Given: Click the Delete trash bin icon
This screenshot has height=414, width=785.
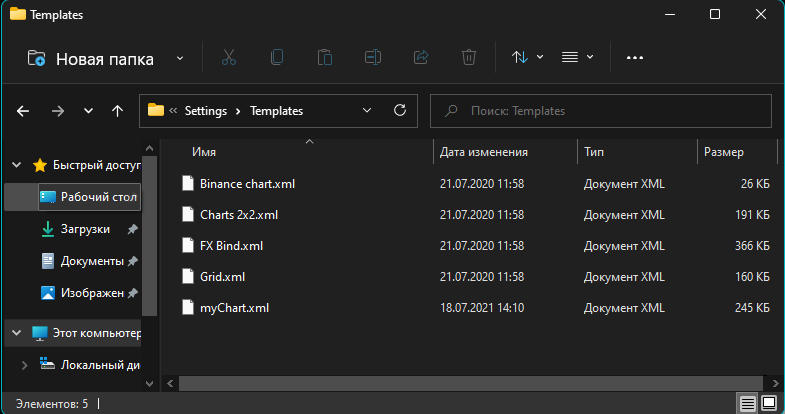Looking at the screenshot, I should (x=469, y=58).
